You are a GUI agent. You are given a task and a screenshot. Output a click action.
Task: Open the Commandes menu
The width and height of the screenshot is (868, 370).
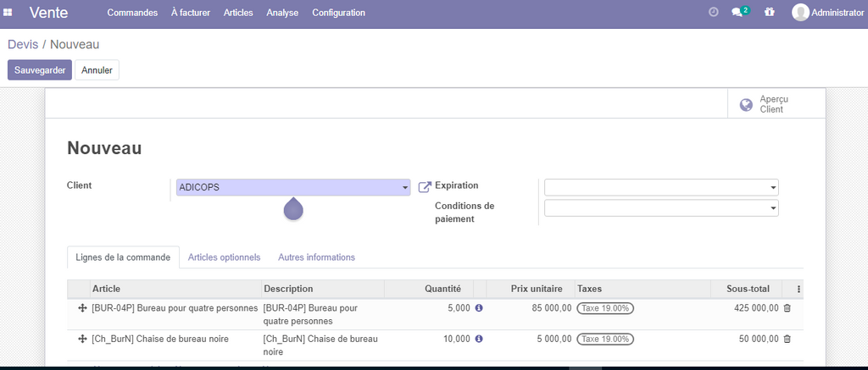[x=131, y=13]
